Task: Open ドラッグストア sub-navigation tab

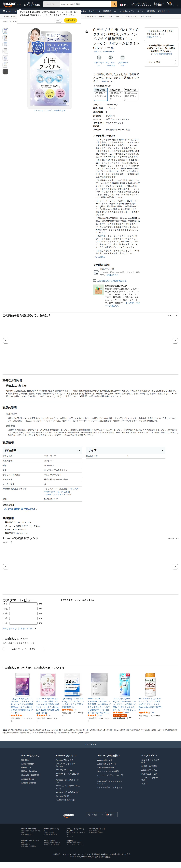Action: 9,16
